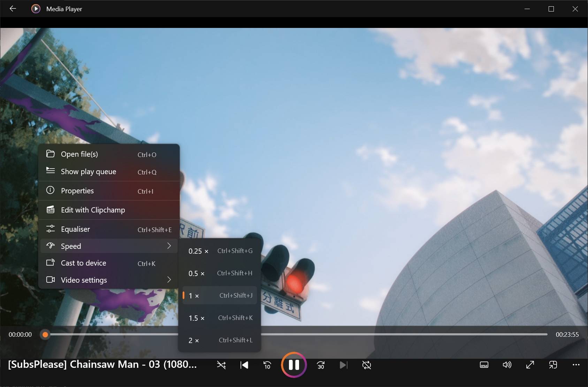588x387 pixels.
Task: Open Properties for the current video
Action: click(77, 191)
